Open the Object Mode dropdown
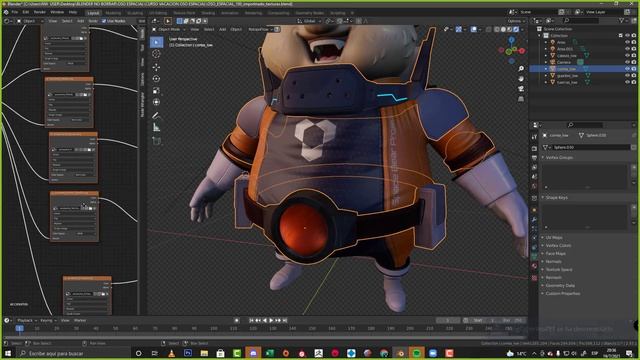The width and height of the screenshot is (640, 360). 169,29
